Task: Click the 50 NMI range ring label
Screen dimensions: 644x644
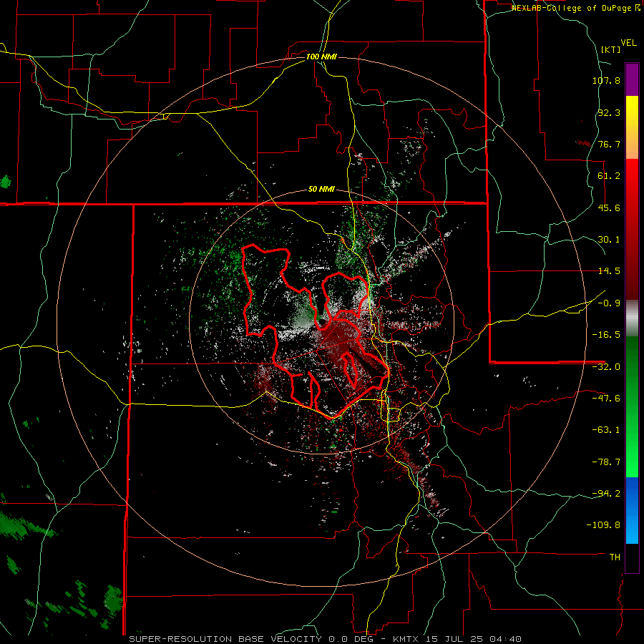Action: [321, 190]
